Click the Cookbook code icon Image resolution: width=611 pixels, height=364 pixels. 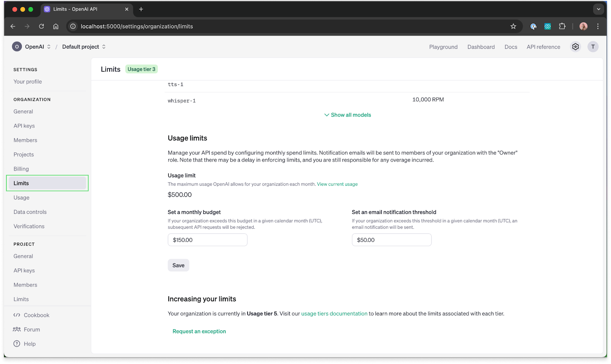(x=17, y=315)
